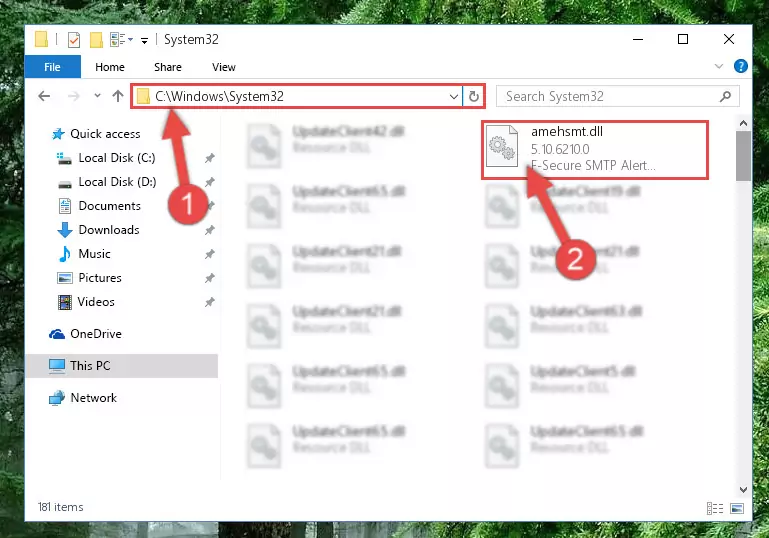This screenshot has height=538, width=769.
Task: Select This PC in navigation pane
Action: pyautogui.click(x=90, y=366)
